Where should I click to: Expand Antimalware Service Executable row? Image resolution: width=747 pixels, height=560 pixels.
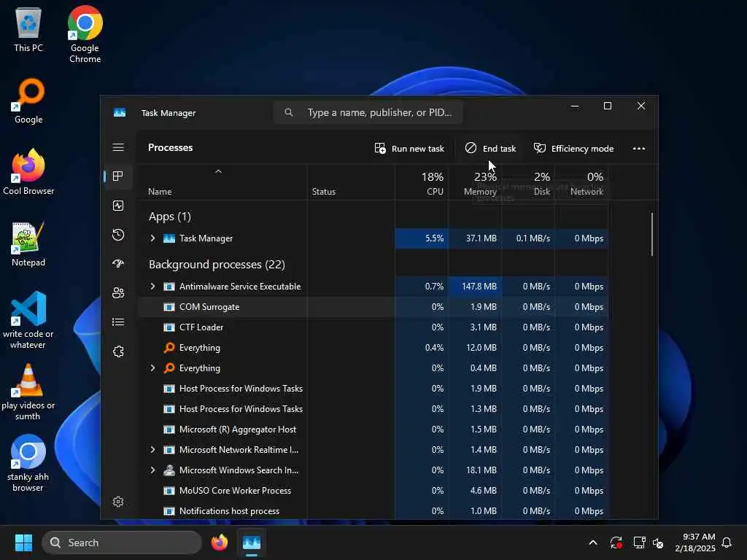coord(152,286)
